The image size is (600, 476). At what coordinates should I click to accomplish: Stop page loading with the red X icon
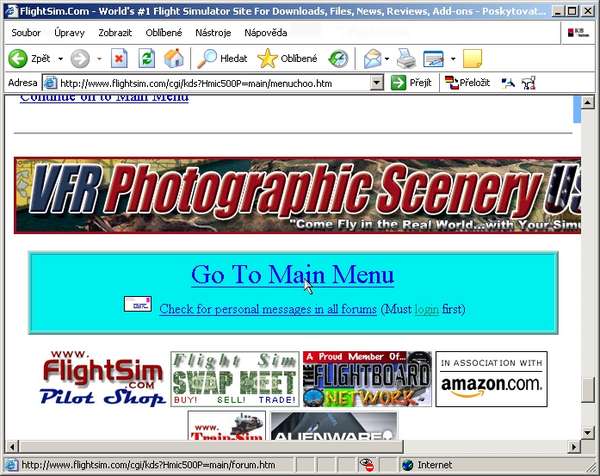coord(119,59)
